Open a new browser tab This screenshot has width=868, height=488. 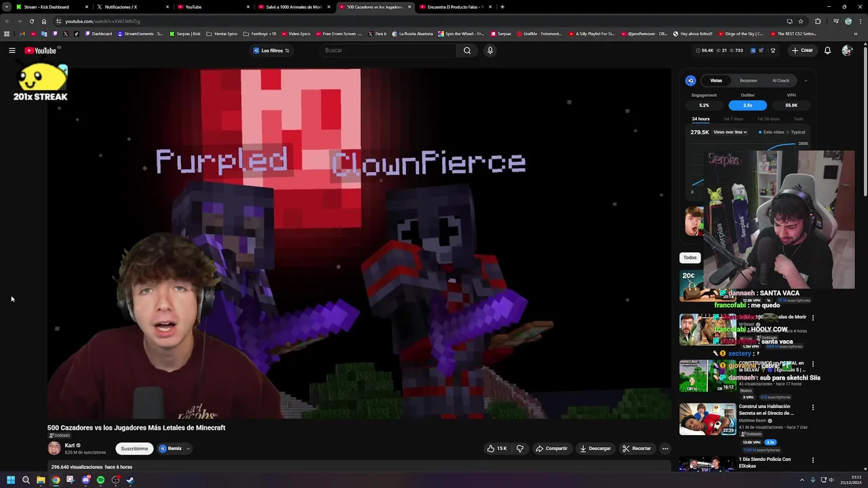[x=502, y=7]
